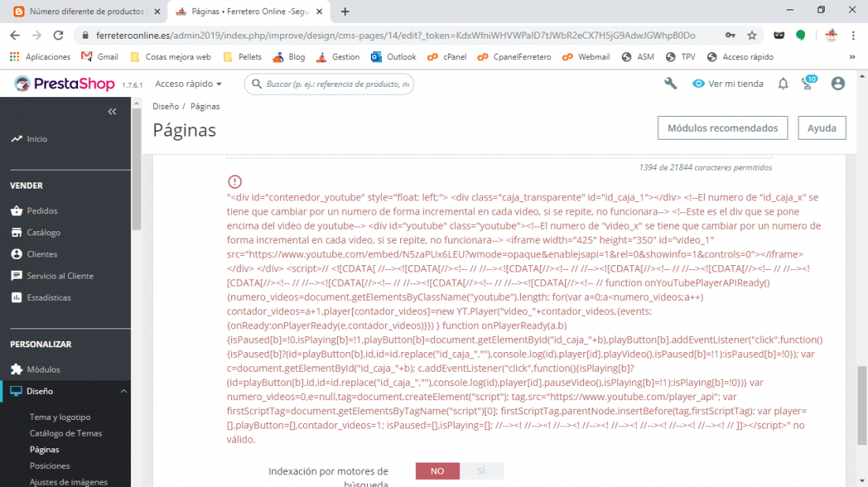Click the red error warning icon
This screenshot has width=868, height=487.
click(x=234, y=182)
